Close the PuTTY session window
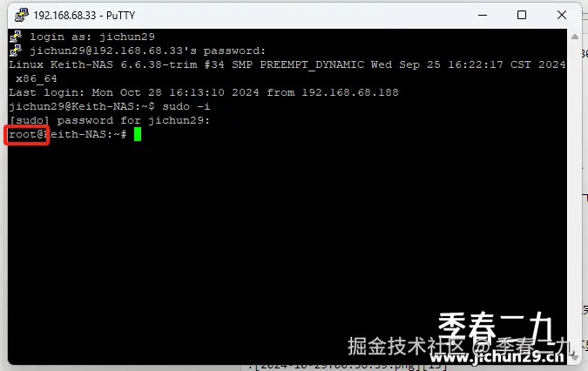This screenshot has width=588, height=371. (562, 15)
